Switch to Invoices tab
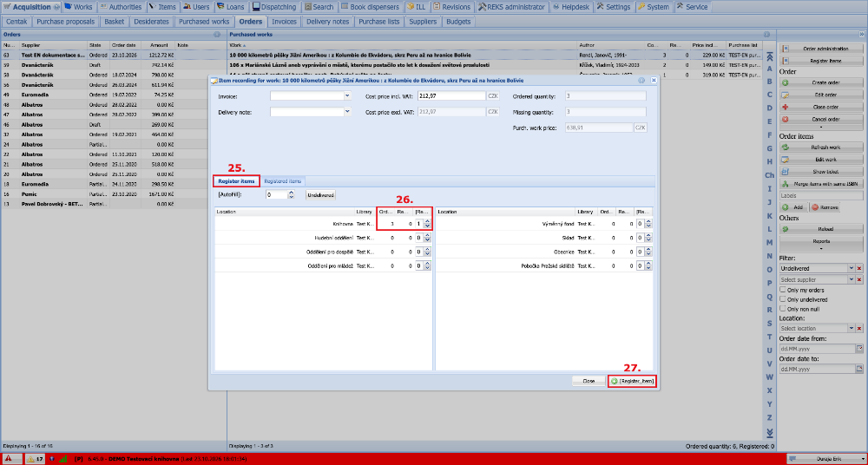Screen dimensions: 868x465 [285, 22]
